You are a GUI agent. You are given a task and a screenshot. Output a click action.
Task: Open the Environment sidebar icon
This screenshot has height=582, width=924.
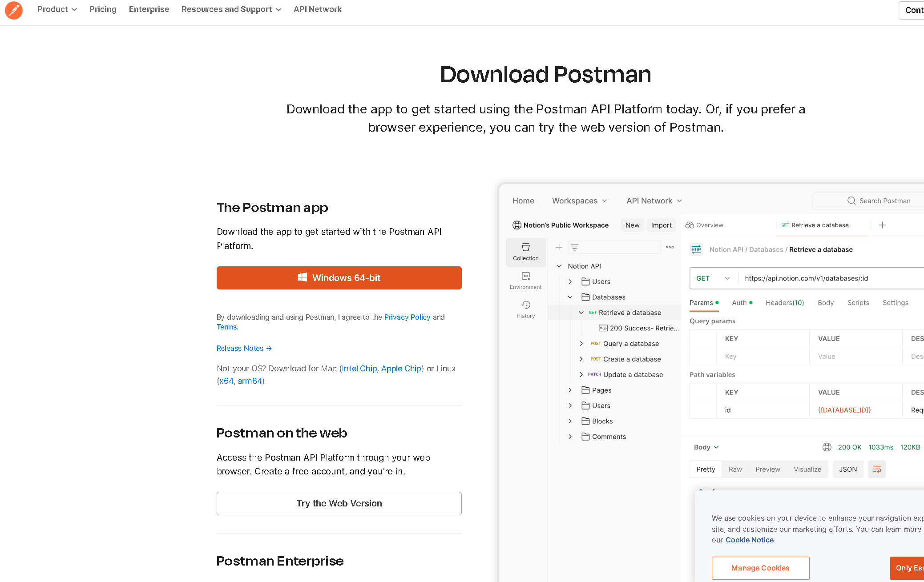pyautogui.click(x=525, y=281)
